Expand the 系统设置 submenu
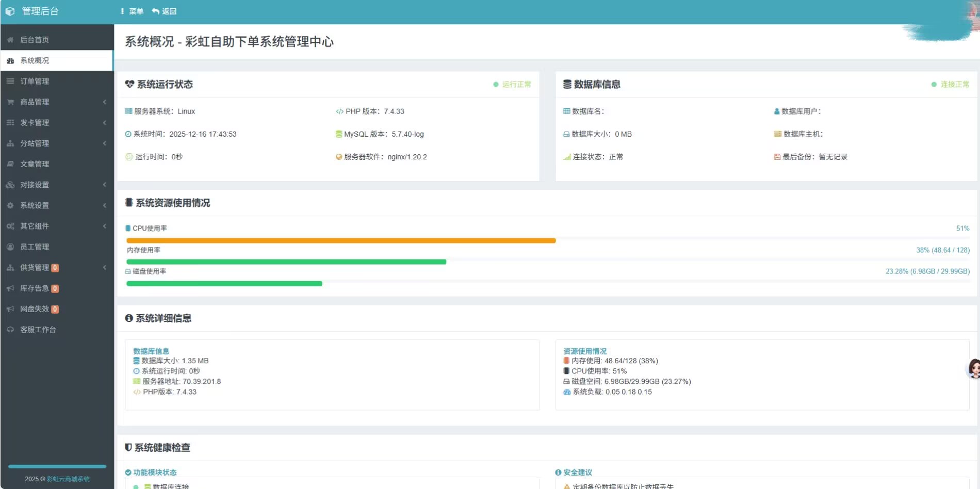 [x=104, y=205]
